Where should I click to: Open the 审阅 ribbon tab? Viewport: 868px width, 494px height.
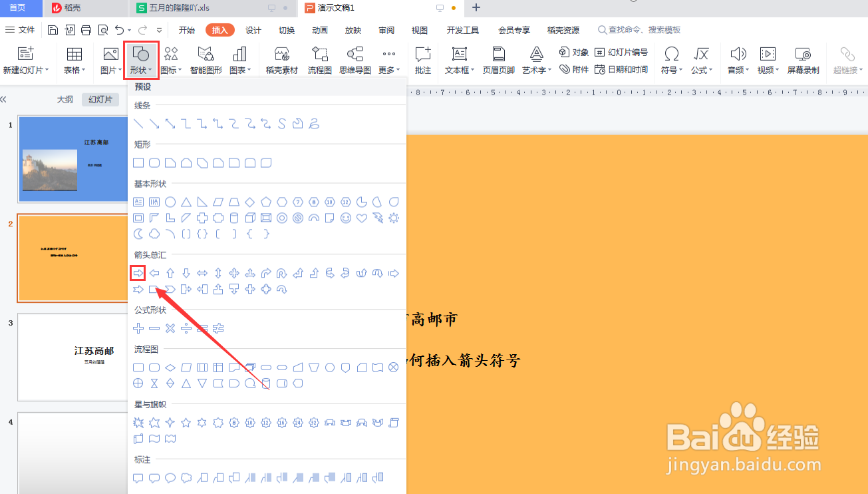tap(386, 30)
